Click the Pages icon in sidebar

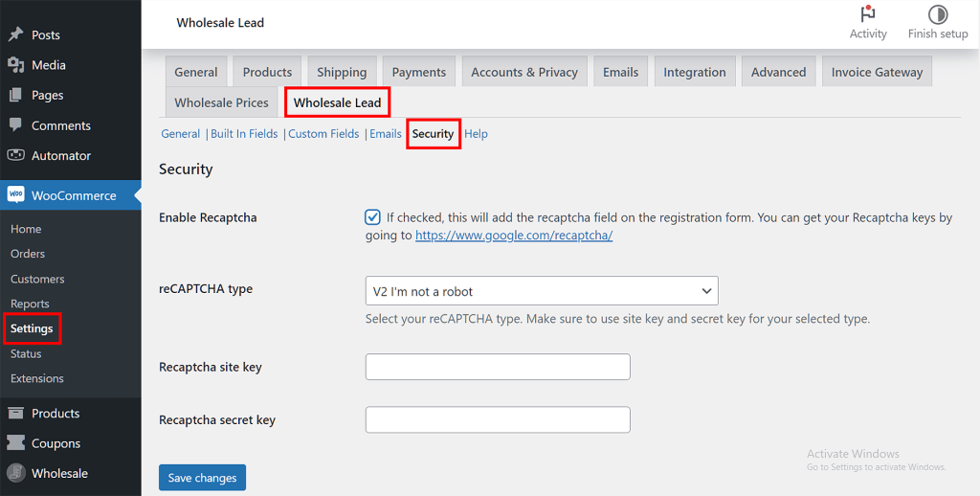click(x=15, y=96)
